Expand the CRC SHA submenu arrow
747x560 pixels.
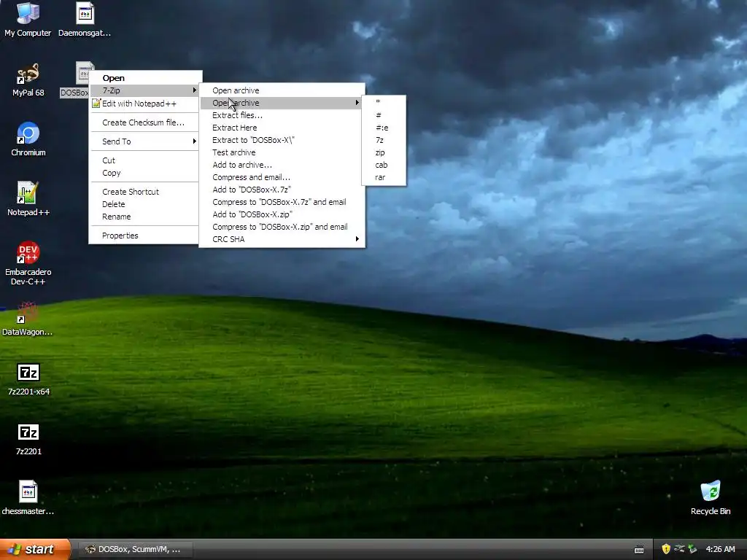point(357,239)
